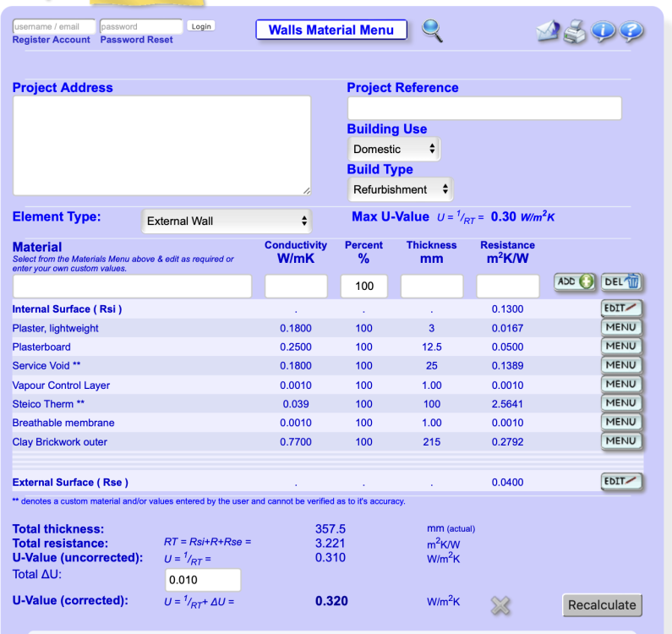Click the DEL trash button

coord(622,282)
